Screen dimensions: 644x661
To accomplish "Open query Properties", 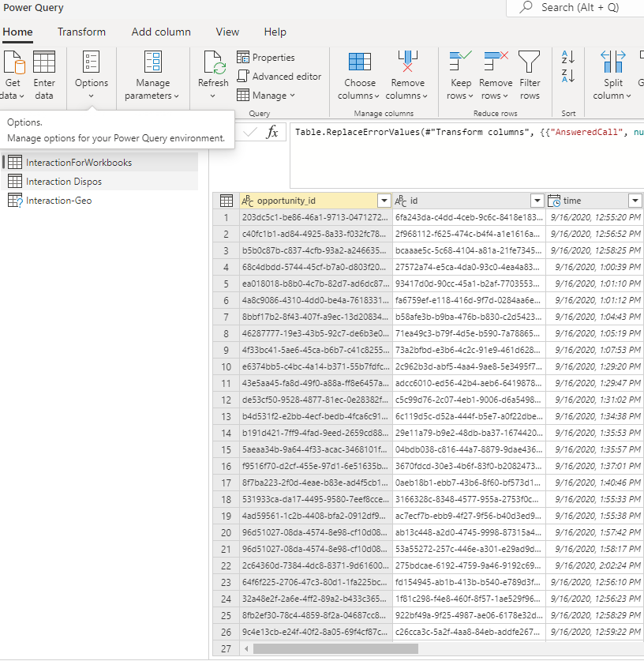I will tap(266, 58).
